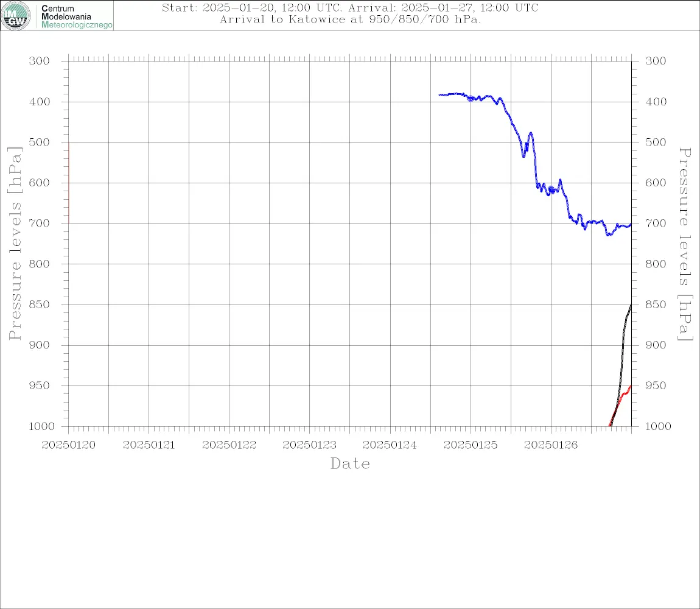700x609 pixels.
Task: Click the 20250120 date label
Action: click(68, 445)
